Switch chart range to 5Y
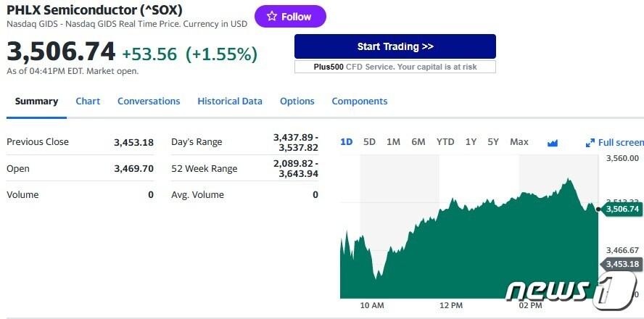Screen dimensions: 644x319 click(x=493, y=142)
